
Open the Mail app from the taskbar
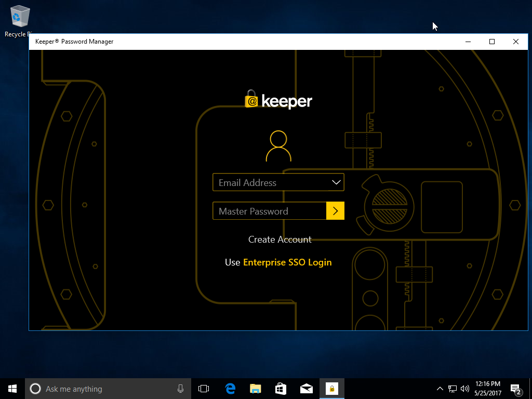[307, 389]
